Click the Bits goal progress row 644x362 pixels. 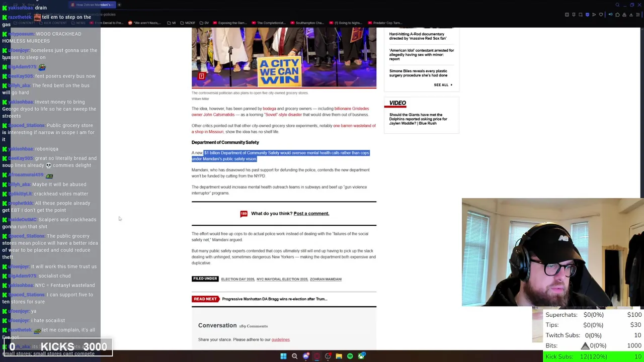tap(594, 345)
